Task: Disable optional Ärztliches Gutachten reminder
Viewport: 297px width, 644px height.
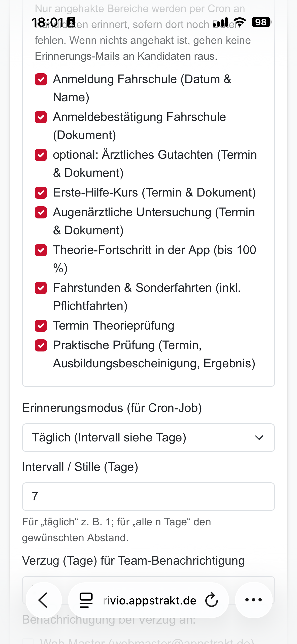Action: click(x=41, y=155)
